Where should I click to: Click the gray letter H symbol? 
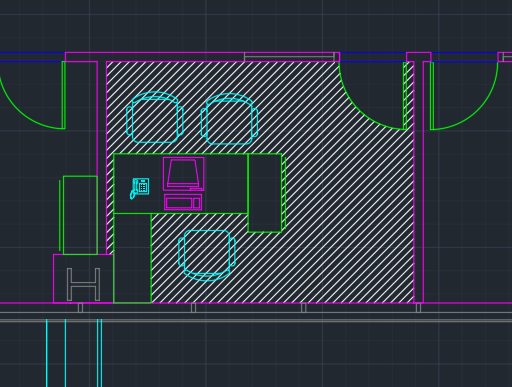click(83, 284)
